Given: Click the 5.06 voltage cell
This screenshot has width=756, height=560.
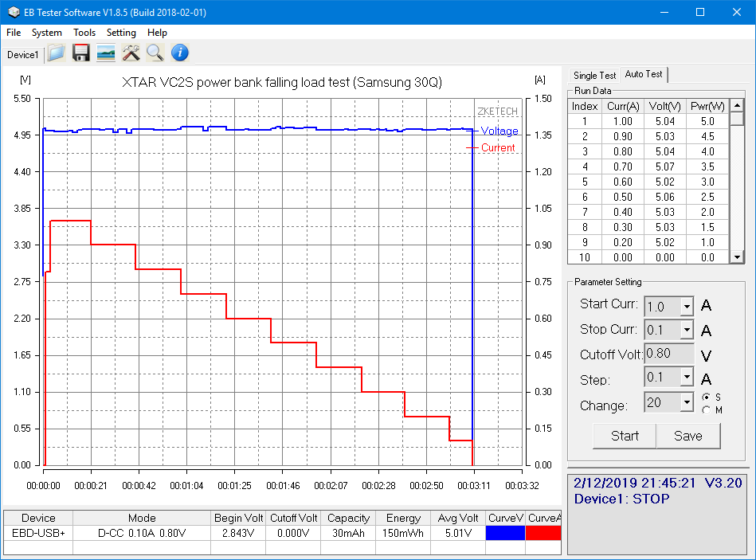Looking at the screenshot, I should (665, 197).
